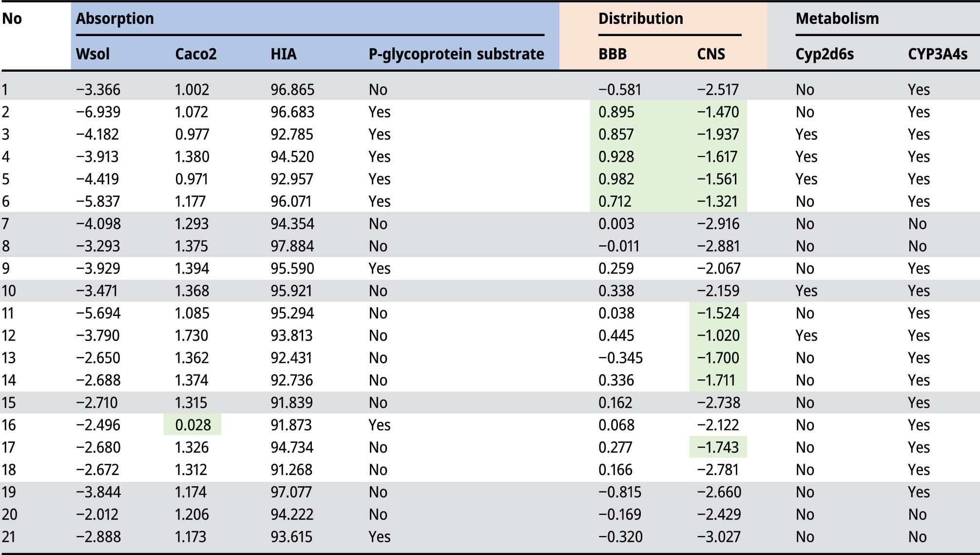Screen dimensions: 980x555
Task: Click the BBB value −0.815
Action: 619,492
